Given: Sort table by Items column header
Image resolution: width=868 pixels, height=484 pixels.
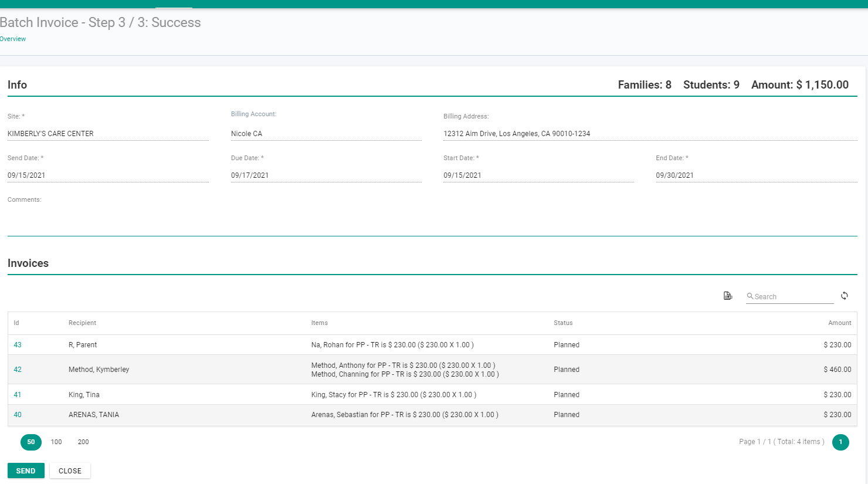Looking at the screenshot, I should click(x=320, y=323).
